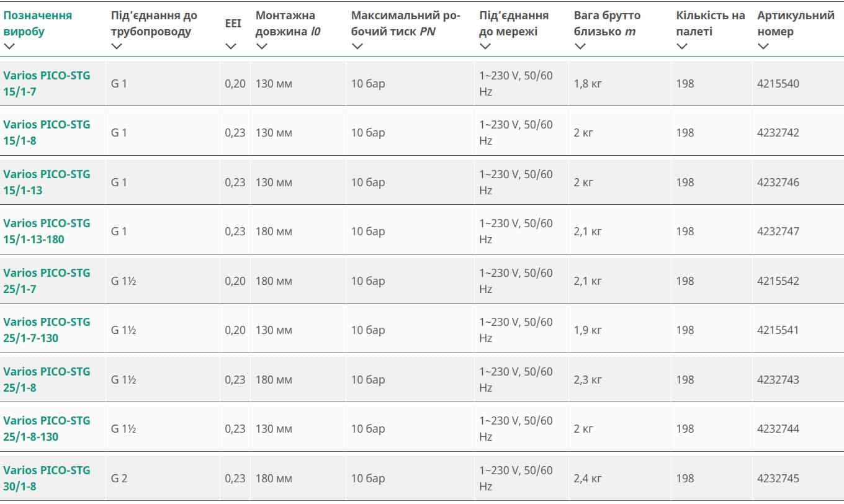Open Varios PICO-STG 25/1-8 product link
844x504 pixels.
tap(47, 379)
